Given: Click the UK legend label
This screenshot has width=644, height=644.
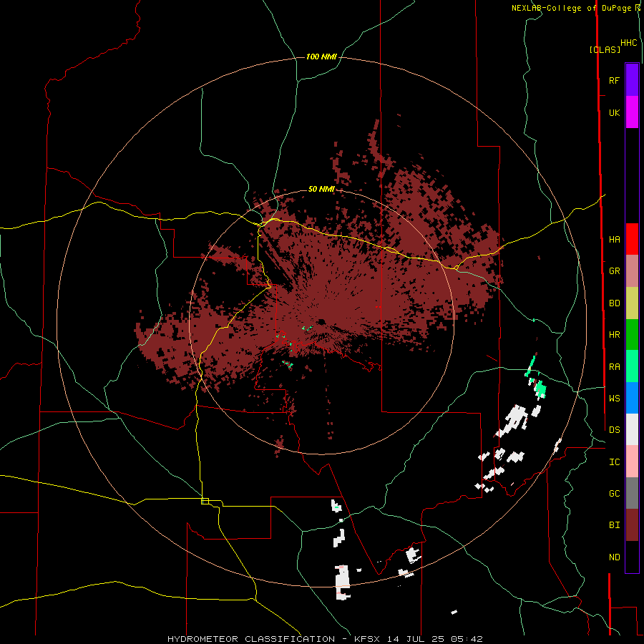Looking at the screenshot, I should [x=614, y=112].
